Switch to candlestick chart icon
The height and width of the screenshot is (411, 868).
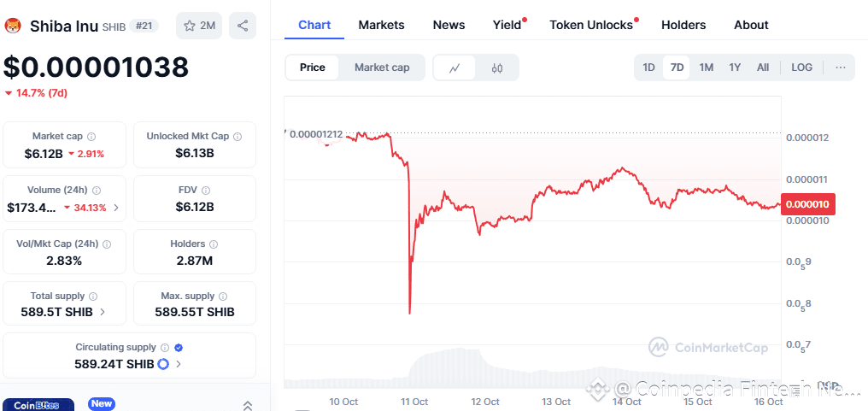[x=497, y=68]
